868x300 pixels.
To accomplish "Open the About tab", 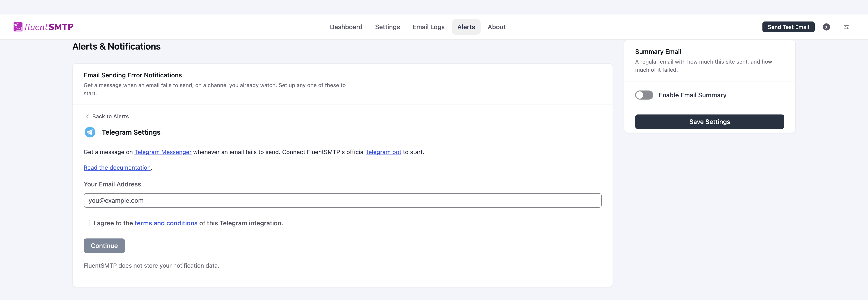I will point(497,27).
